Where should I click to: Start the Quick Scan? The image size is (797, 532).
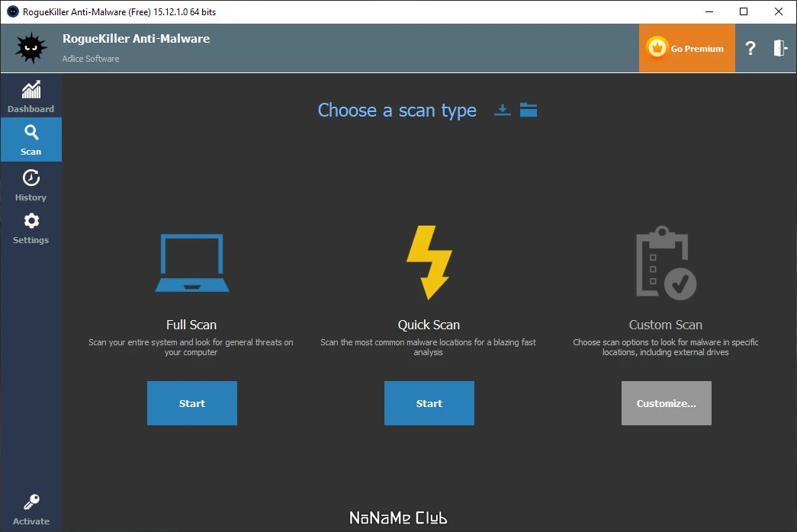(429, 403)
